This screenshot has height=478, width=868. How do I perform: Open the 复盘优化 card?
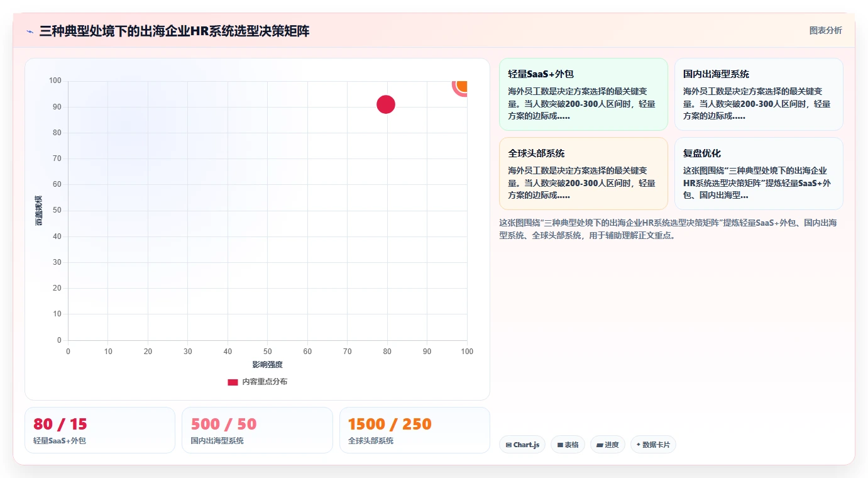(759, 174)
